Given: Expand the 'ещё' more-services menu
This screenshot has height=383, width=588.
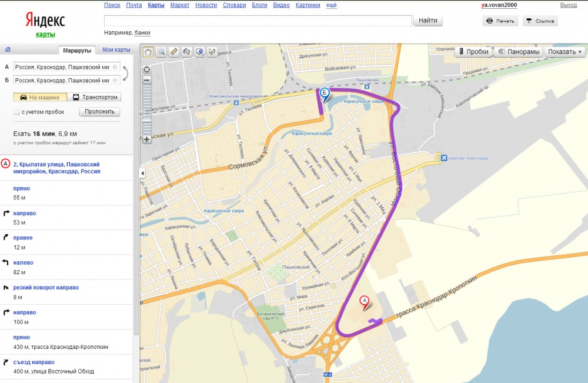Looking at the screenshot, I should 332,5.
